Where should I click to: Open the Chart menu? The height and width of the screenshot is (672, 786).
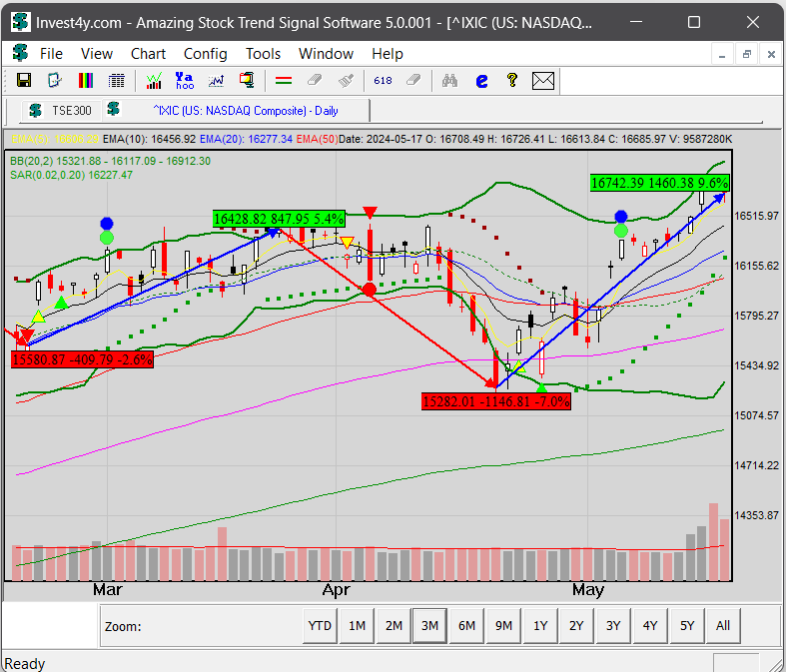click(x=148, y=54)
